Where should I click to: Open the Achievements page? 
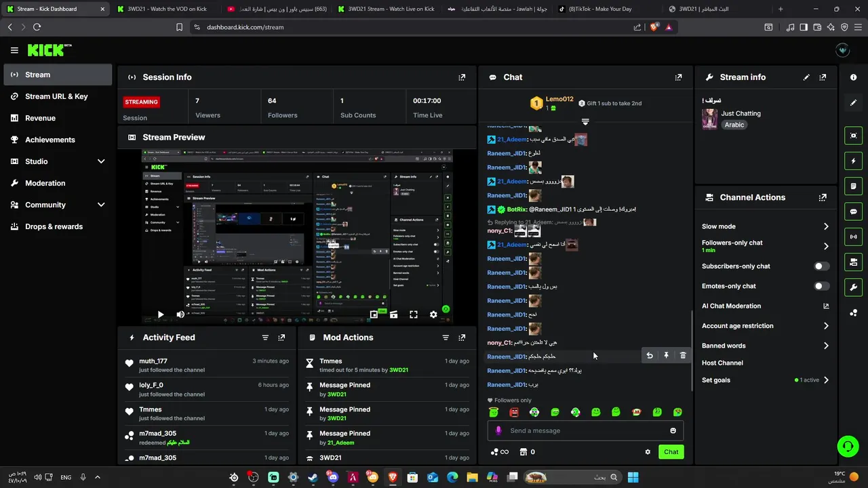coord(58,140)
